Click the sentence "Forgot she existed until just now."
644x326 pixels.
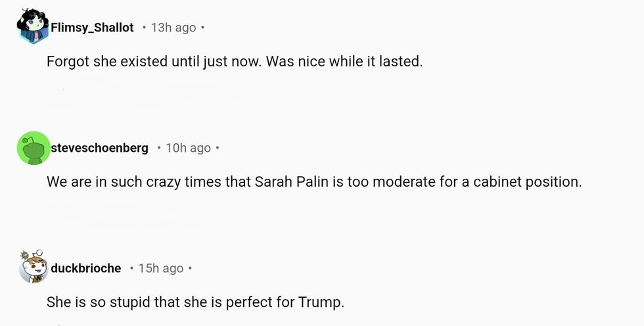(154, 62)
